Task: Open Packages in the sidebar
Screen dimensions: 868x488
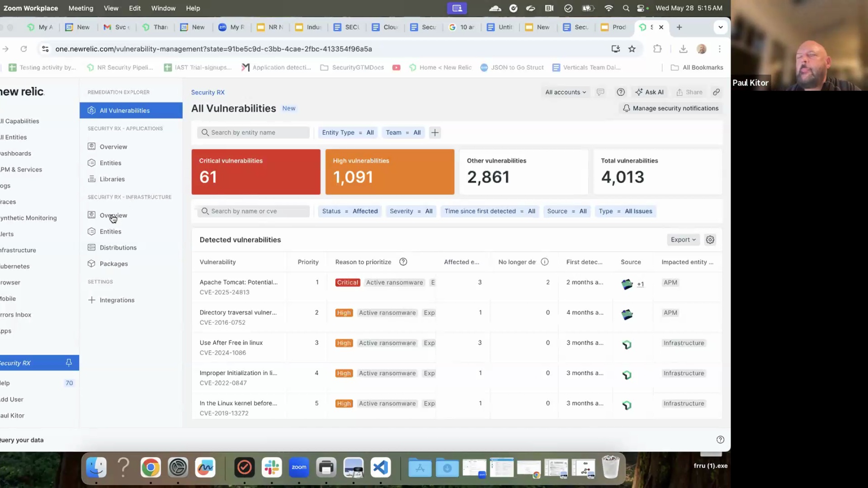Action: 113,264
